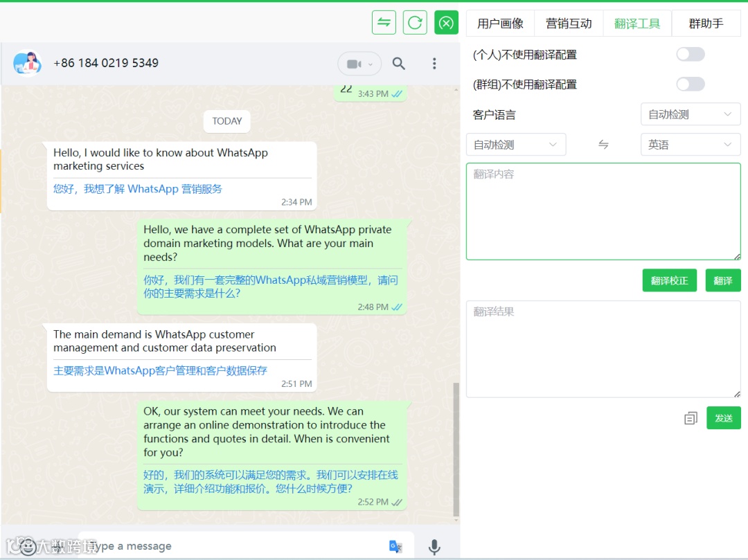Click the 2:52 PM message delivery ticks

397,503
